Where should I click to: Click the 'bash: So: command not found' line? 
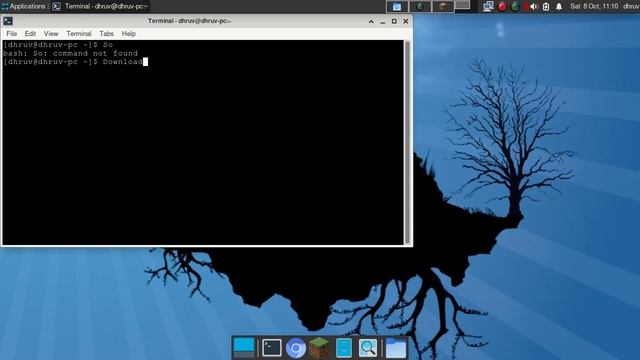[x=70, y=53]
